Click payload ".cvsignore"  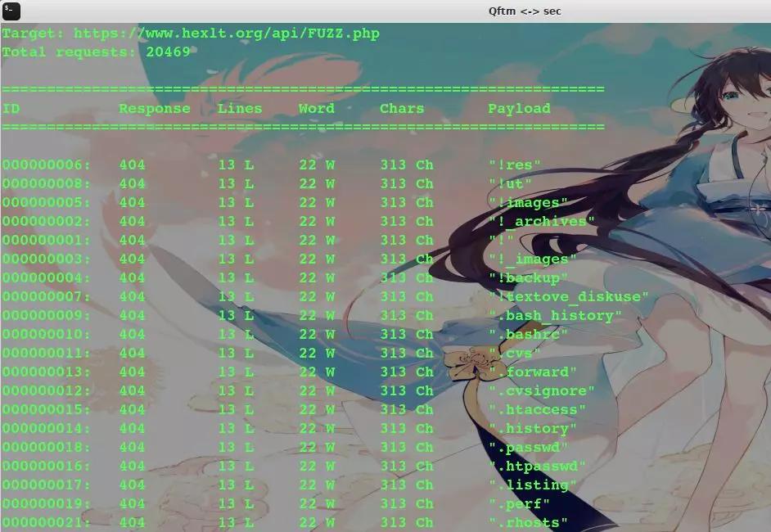pos(541,391)
